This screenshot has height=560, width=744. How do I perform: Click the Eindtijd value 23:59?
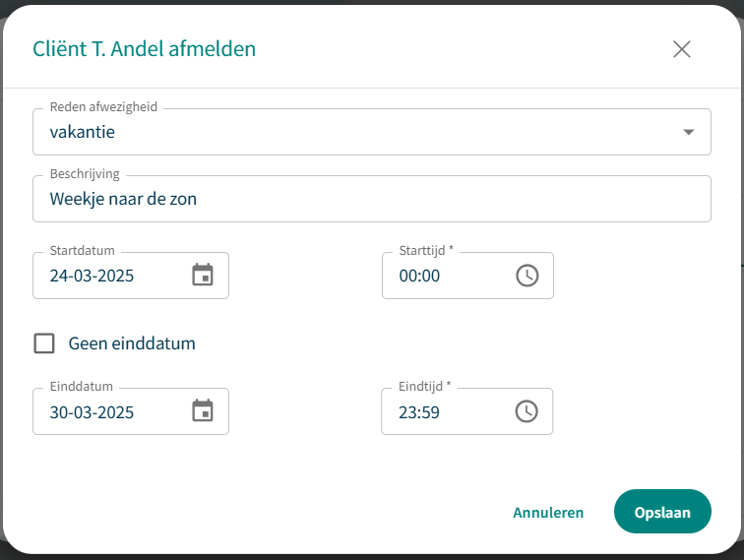(419, 411)
